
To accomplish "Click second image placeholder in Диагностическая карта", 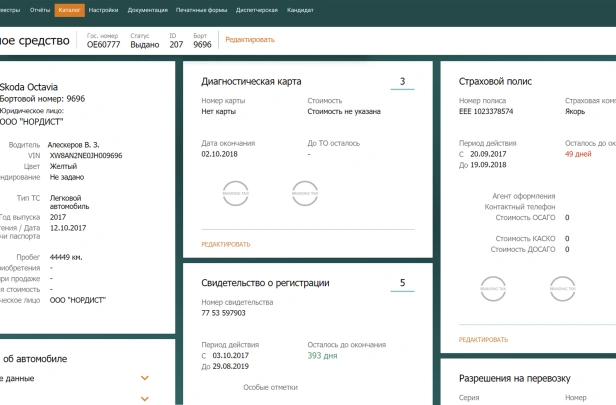I will (x=305, y=194).
